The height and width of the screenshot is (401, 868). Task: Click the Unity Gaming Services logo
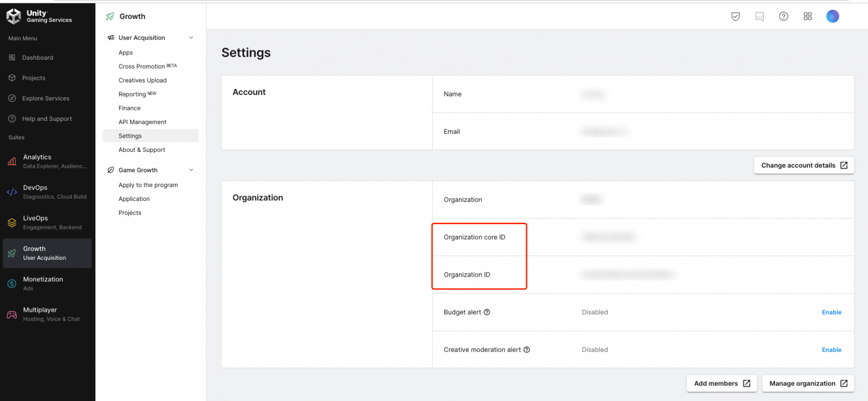click(x=39, y=16)
